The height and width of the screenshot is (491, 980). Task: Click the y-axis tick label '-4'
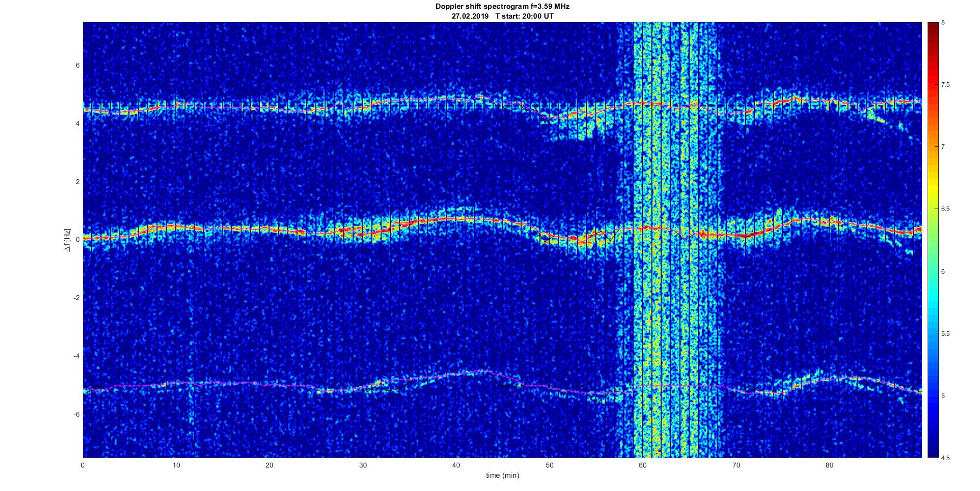pos(76,356)
